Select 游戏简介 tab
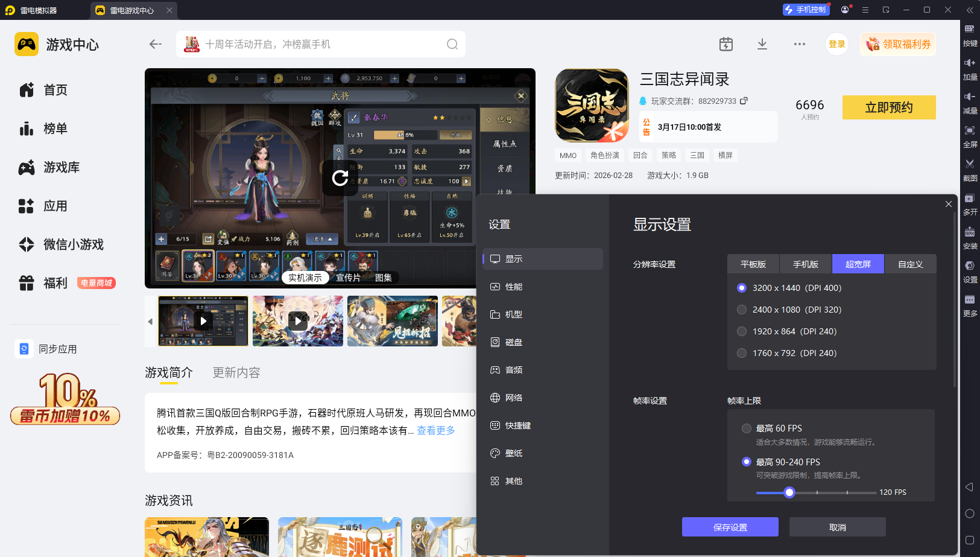The image size is (980, 557). (x=169, y=372)
